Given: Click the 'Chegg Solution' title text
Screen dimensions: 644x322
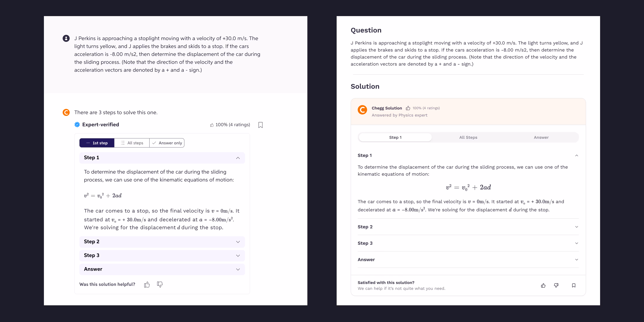Looking at the screenshot, I should [387, 108].
